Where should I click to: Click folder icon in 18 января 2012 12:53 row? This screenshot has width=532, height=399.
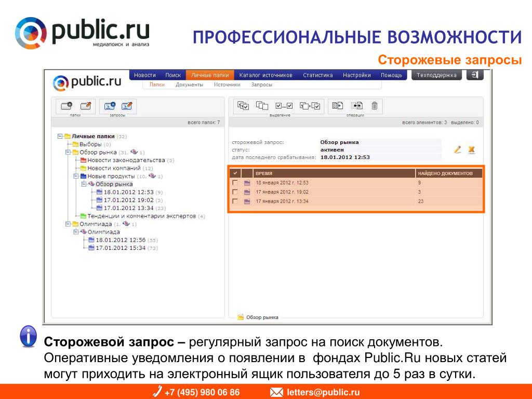click(x=247, y=183)
